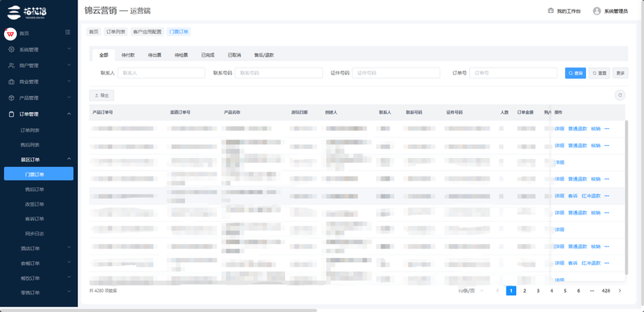Click 详细 link in third table row

[x=559, y=162]
